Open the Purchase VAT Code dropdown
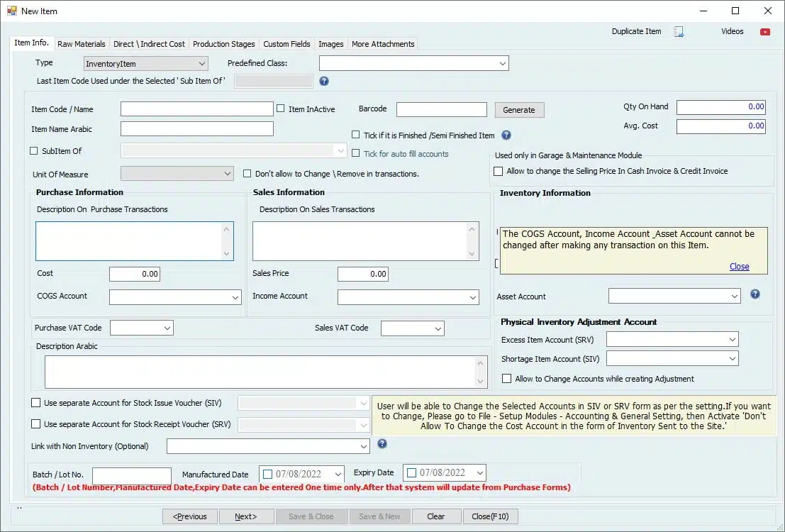The image size is (785, 532). click(x=142, y=328)
